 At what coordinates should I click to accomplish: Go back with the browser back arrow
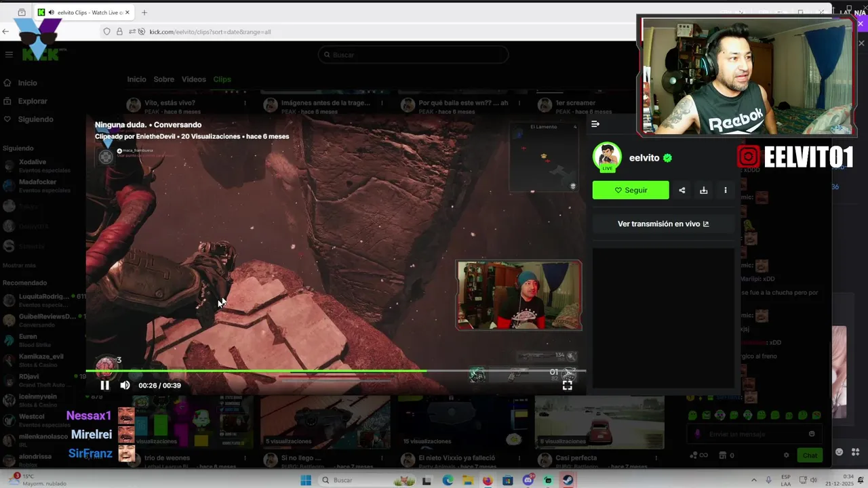pos(6,31)
